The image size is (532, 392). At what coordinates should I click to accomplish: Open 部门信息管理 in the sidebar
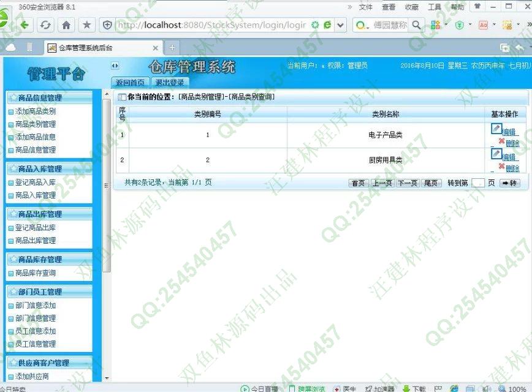click(x=36, y=318)
